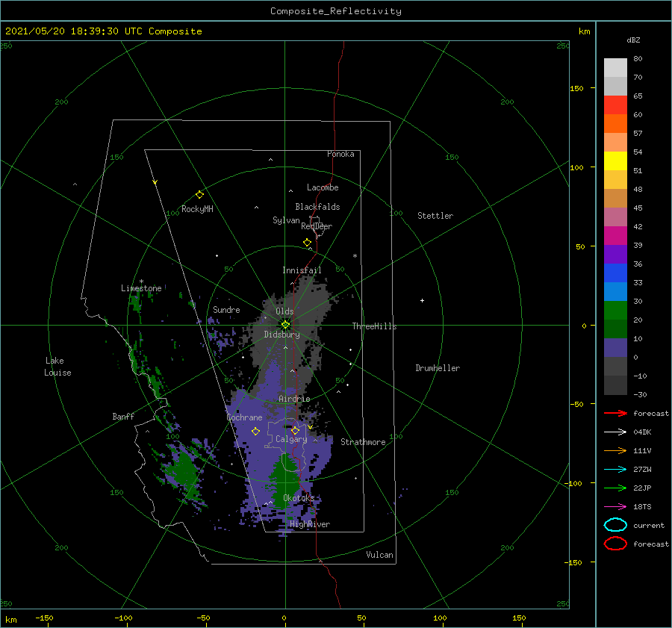Click the RockyMH label
This screenshot has height=628, width=672.
click(x=197, y=209)
